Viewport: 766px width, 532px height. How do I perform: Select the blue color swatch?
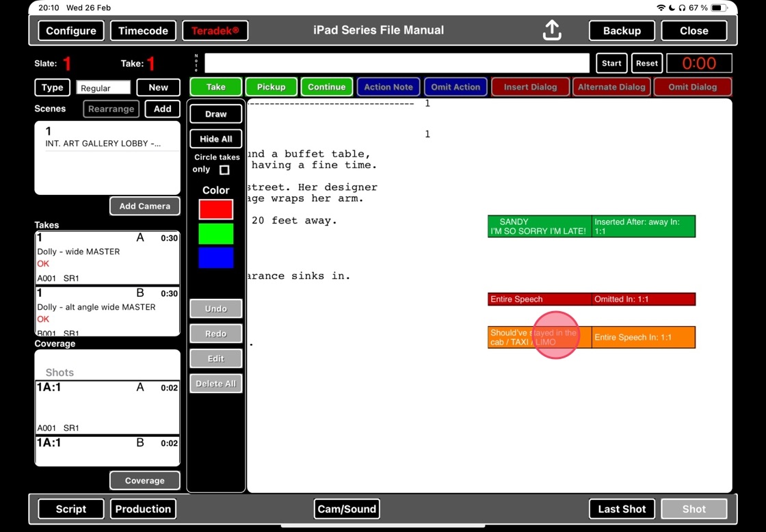point(216,258)
